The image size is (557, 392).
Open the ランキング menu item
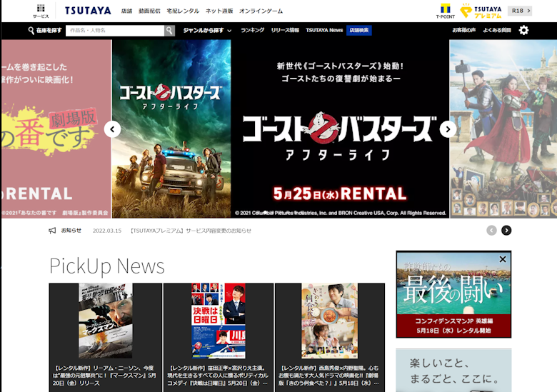[253, 30]
